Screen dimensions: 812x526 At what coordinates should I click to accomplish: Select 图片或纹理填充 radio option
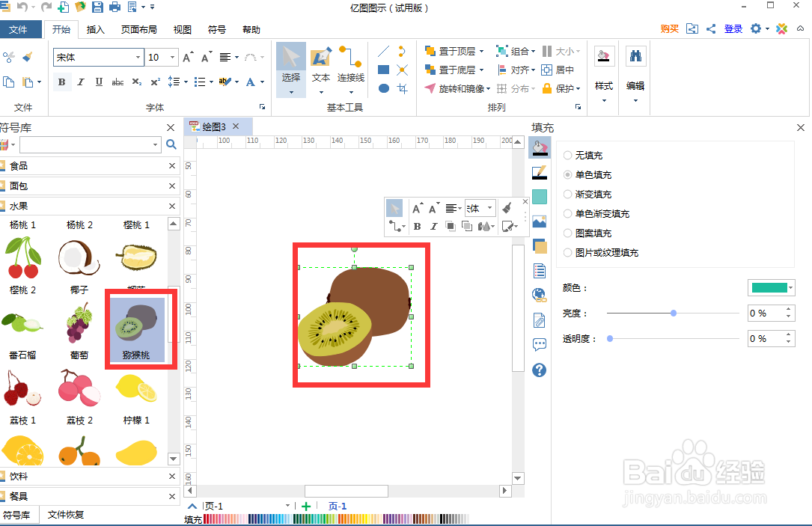pos(567,253)
